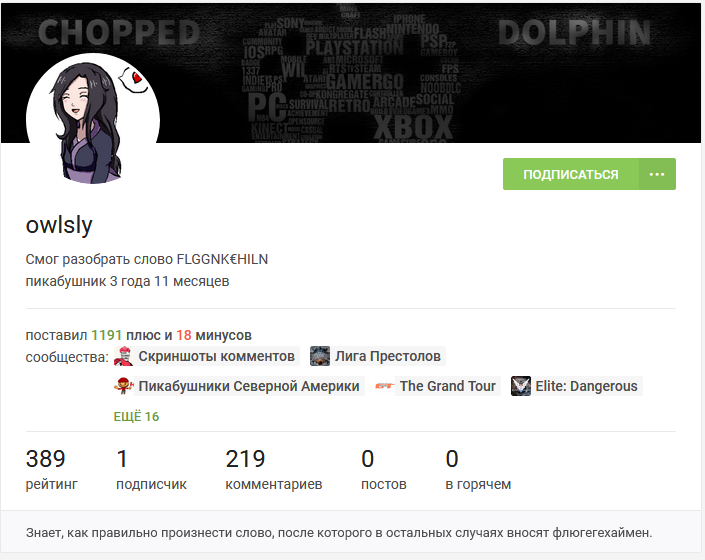Open the 389 рейтинг stat

[52, 470]
